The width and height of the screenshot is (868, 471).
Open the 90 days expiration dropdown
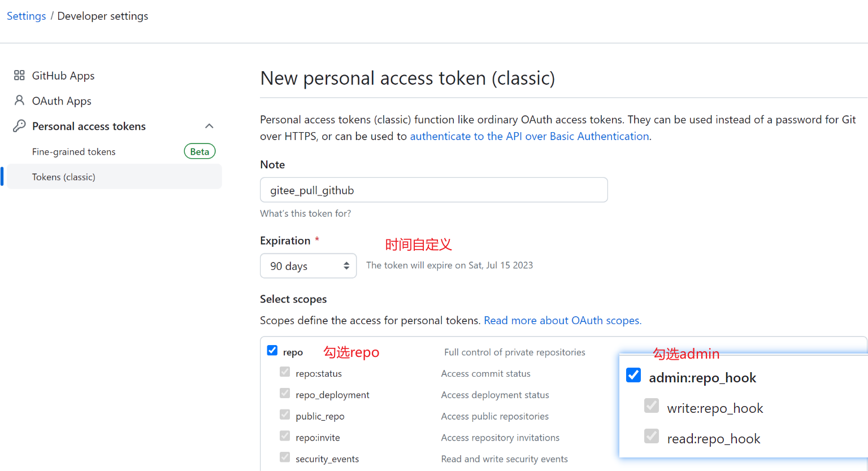point(308,266)
